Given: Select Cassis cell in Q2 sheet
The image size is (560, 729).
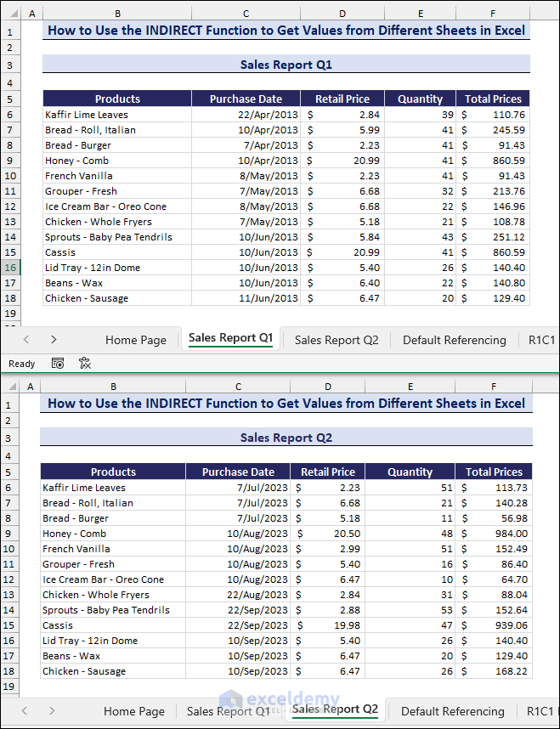Looking at the screenshot, I should 113,625.
